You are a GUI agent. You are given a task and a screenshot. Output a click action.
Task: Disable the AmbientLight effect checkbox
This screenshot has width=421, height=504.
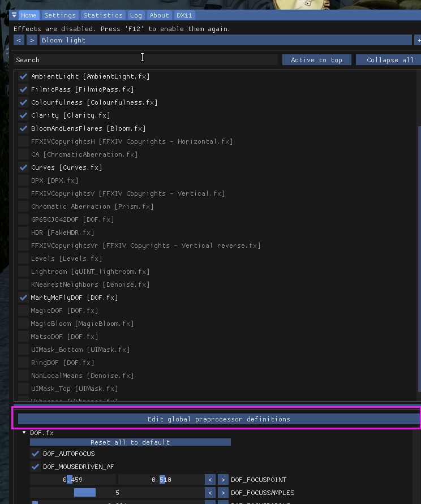(23, 76)
